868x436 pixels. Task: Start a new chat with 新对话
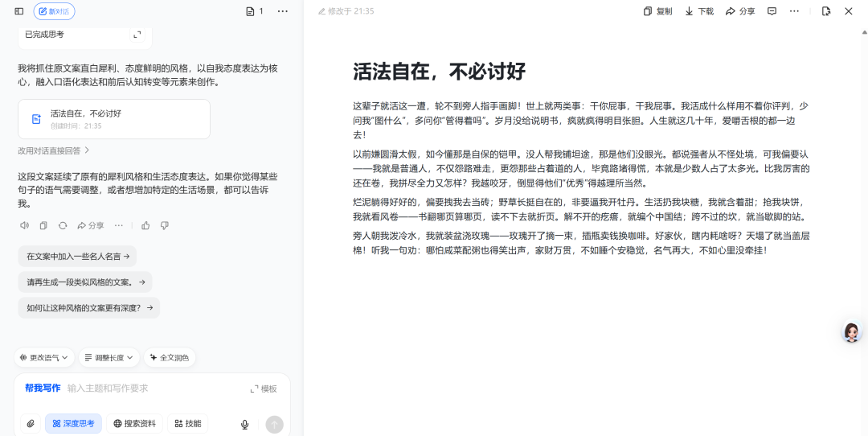point(54,11)
